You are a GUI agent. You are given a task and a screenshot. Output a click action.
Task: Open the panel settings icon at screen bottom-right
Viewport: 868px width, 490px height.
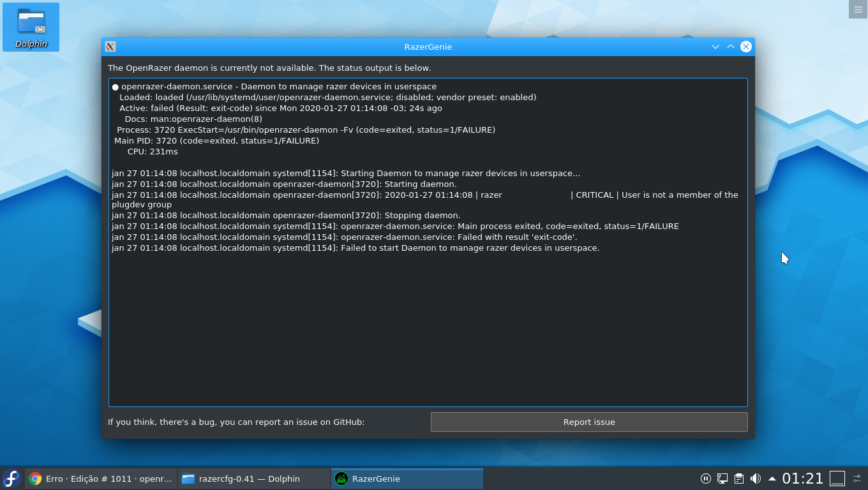859,479
